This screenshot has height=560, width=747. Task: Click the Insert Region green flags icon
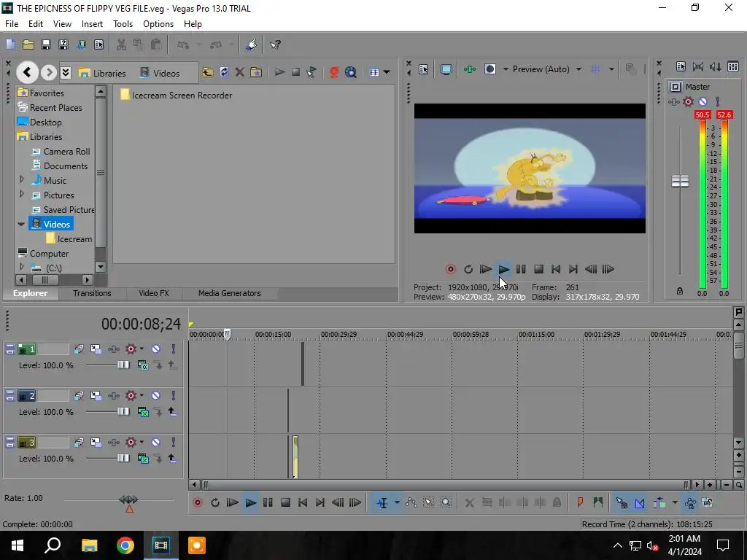(598, 502)
